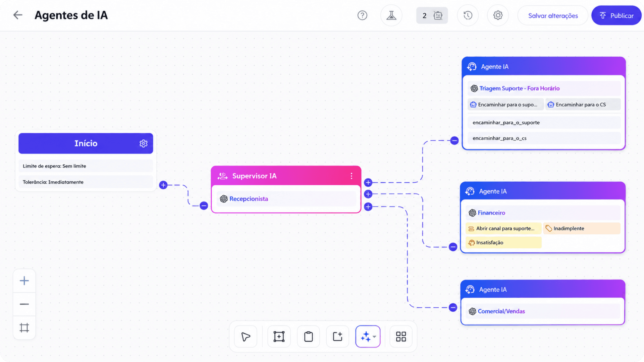Click the top plus output of Supervisor IA
The image size is (644, 362).
click(368, 183)
